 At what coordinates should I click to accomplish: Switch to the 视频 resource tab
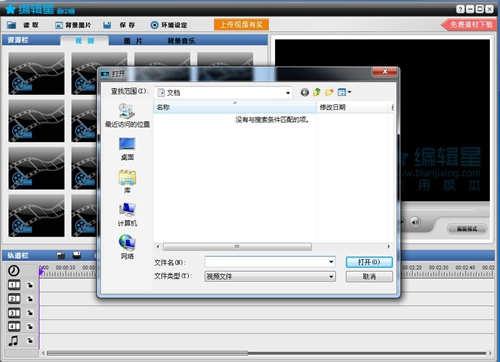click(x=85, y=41)
